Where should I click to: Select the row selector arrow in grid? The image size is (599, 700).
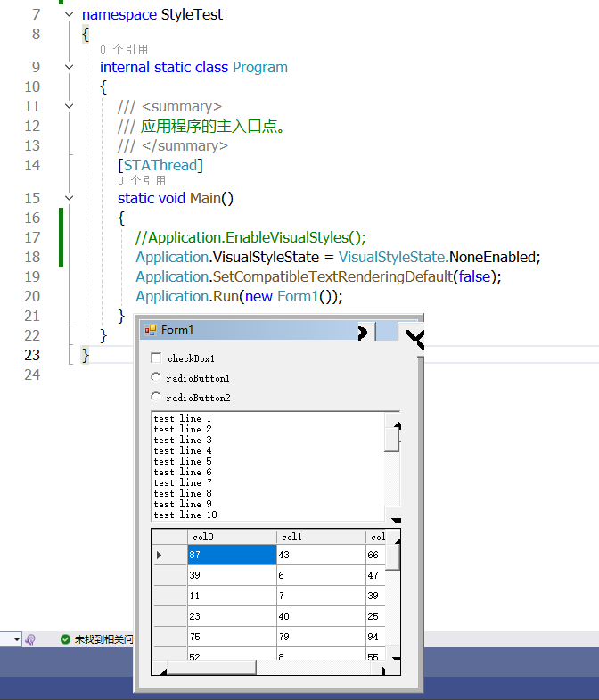[x=159, y=555]
